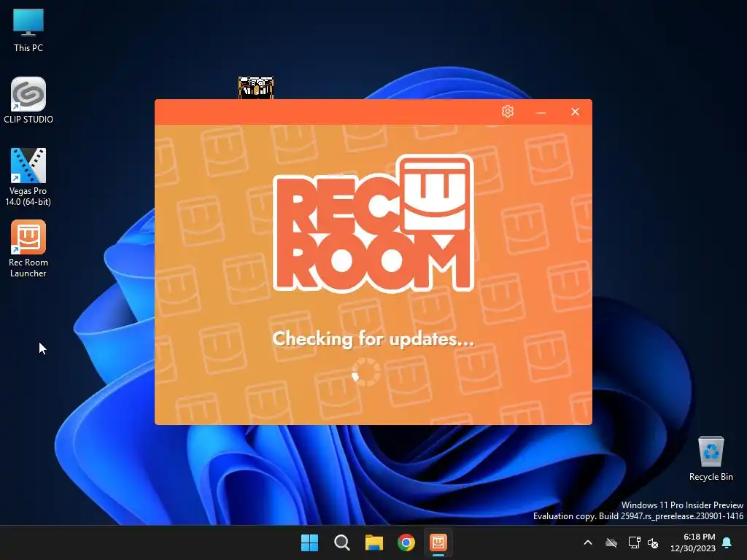The width and height of the screenshot is (747, 560).
Task: Open the Windows Start menu
Action: (309, 542)
